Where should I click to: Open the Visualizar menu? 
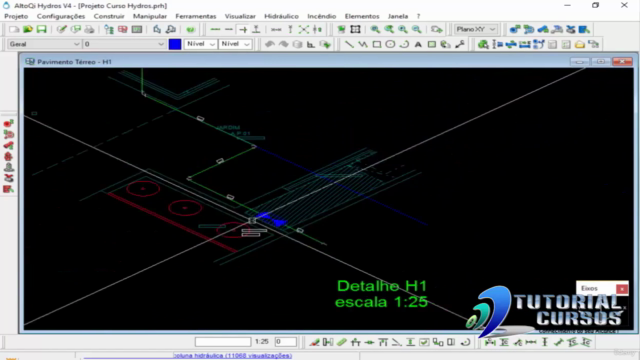click(x=240, y=16)
